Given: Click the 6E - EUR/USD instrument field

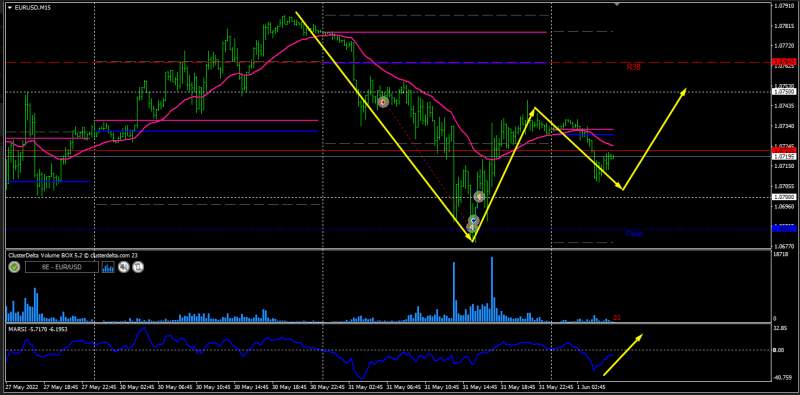Looking at the screenshot, I should (x=62, y=267).
